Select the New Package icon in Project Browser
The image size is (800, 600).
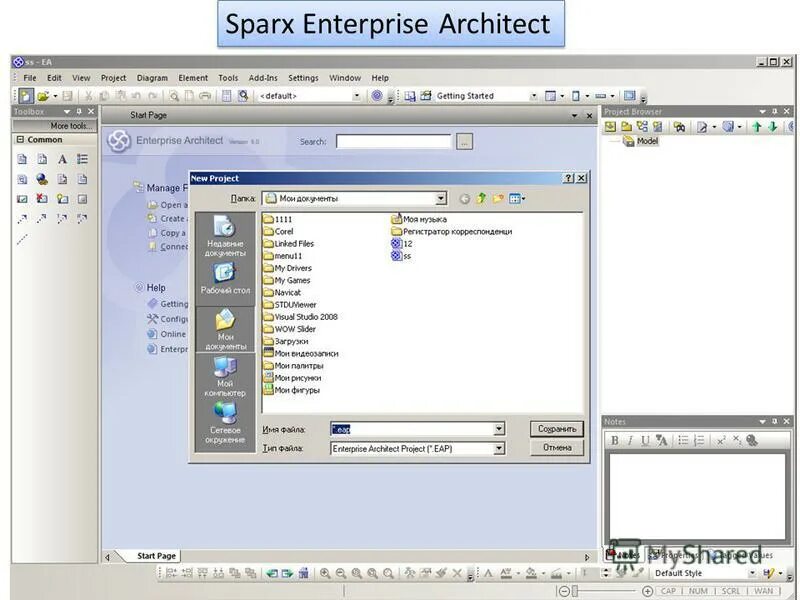(x=626, y=126)
